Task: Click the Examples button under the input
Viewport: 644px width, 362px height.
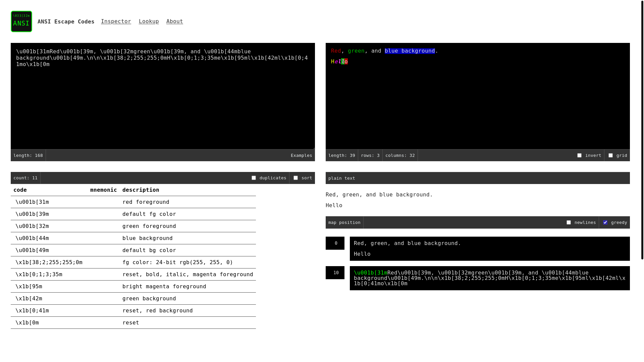Action: click(301, 156)
